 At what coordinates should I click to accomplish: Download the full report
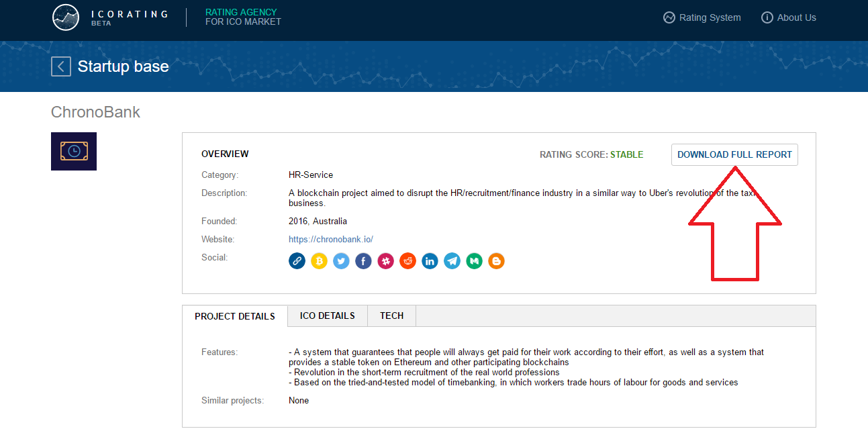click(x=734, y=154)
